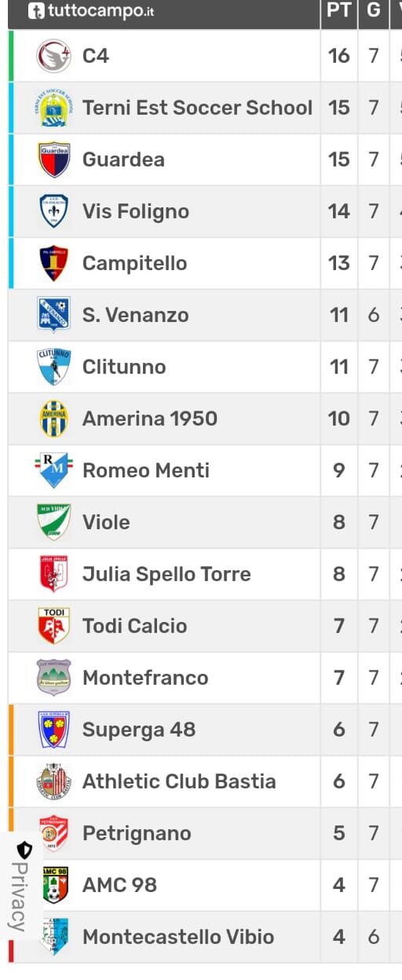Click the Vis Foligno crest icon
The image size is (402, 980).
click(54, 211)
